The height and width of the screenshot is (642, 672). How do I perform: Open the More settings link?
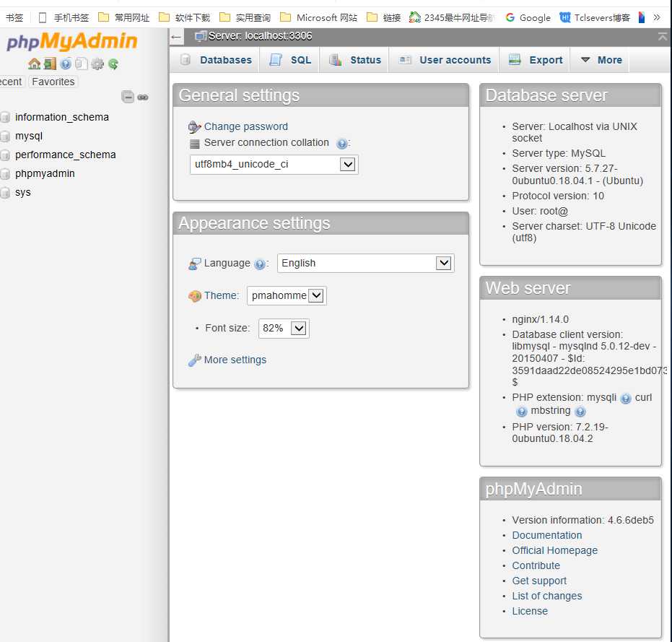coord(235,360)
